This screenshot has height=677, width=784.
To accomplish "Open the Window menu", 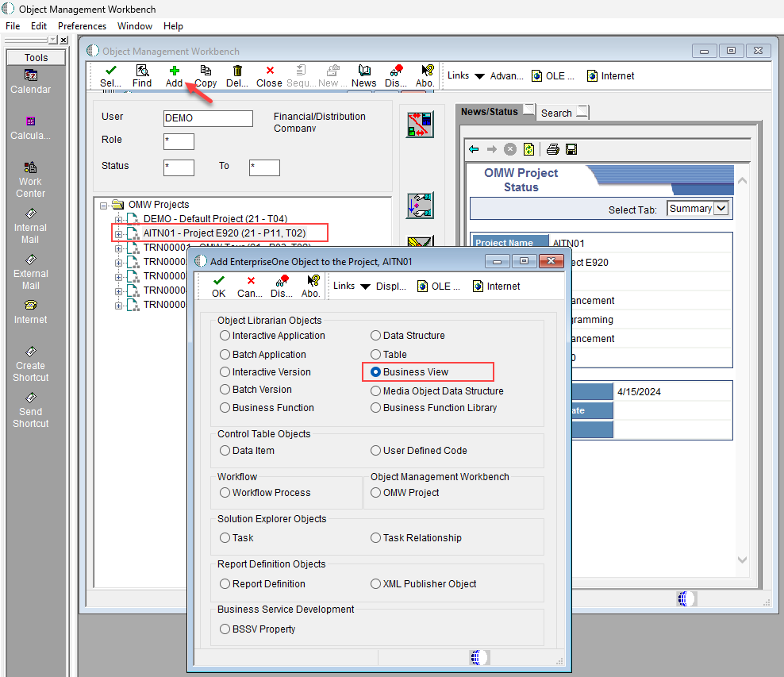I will click(135, 26).
